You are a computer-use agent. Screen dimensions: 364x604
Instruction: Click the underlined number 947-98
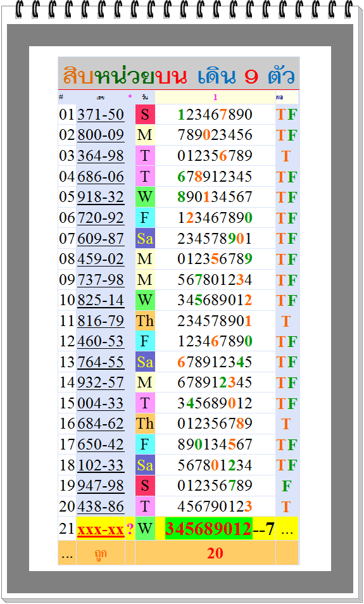pyautogui.click(x=101, y=486)
